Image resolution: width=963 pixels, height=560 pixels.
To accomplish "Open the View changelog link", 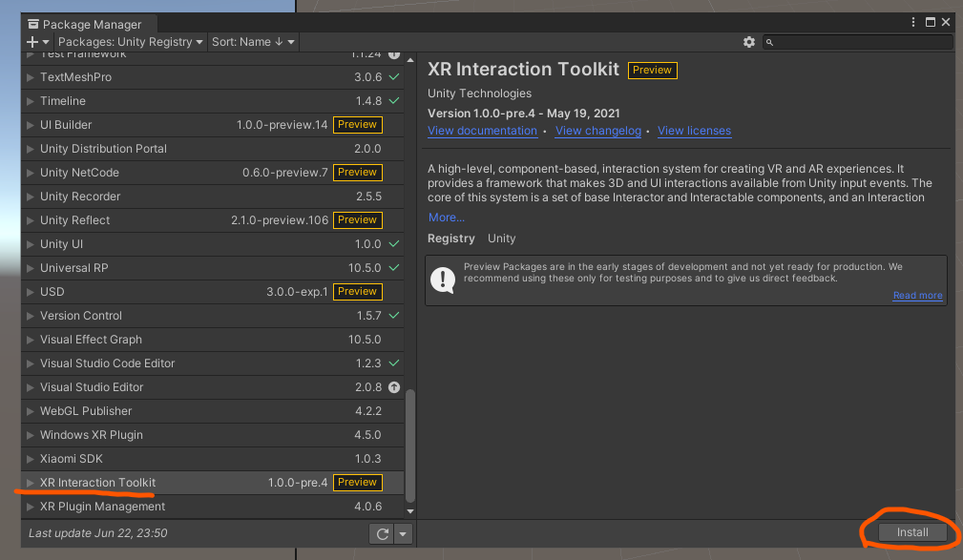I will [598, 131].
